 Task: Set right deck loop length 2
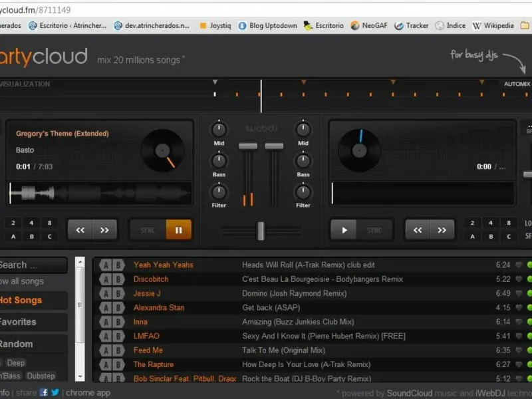472,223
